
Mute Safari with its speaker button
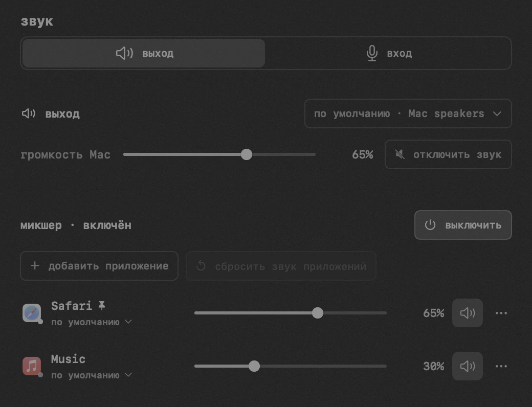(468, 313)
